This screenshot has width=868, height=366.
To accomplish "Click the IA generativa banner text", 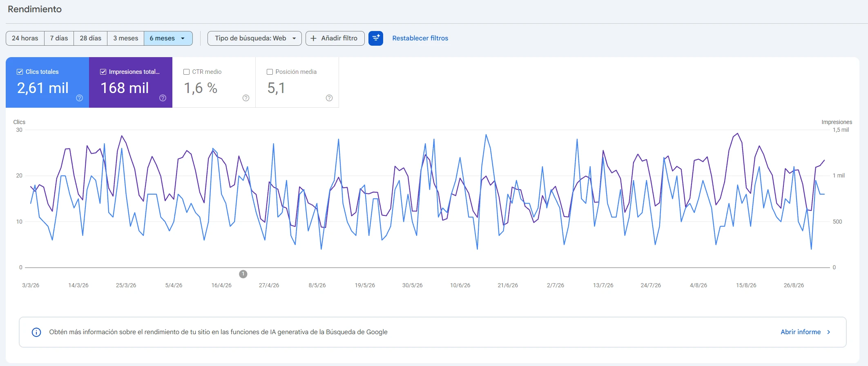I will 218,332.
